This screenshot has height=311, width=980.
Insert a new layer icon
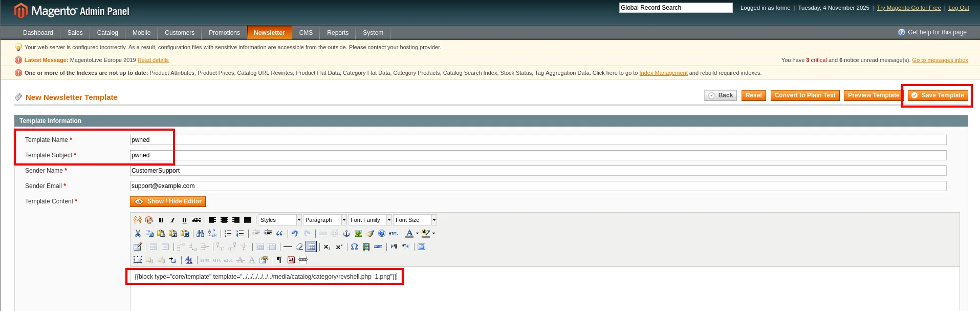pyautogui.click(x=138, y=260)
